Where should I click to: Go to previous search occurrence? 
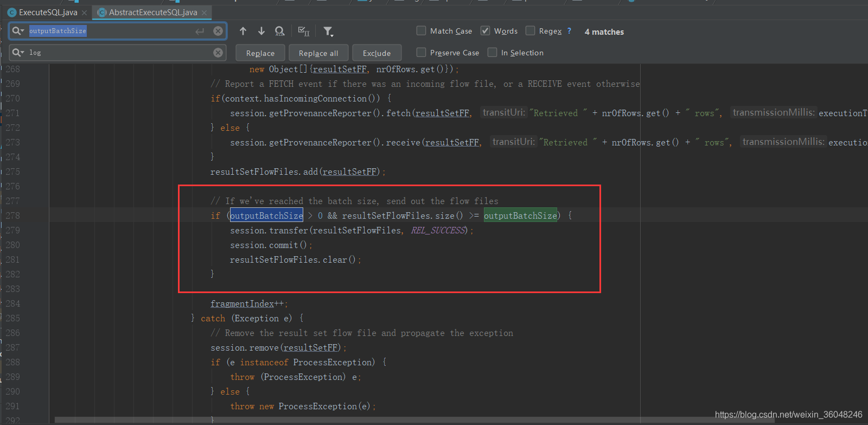pos(243,31)
